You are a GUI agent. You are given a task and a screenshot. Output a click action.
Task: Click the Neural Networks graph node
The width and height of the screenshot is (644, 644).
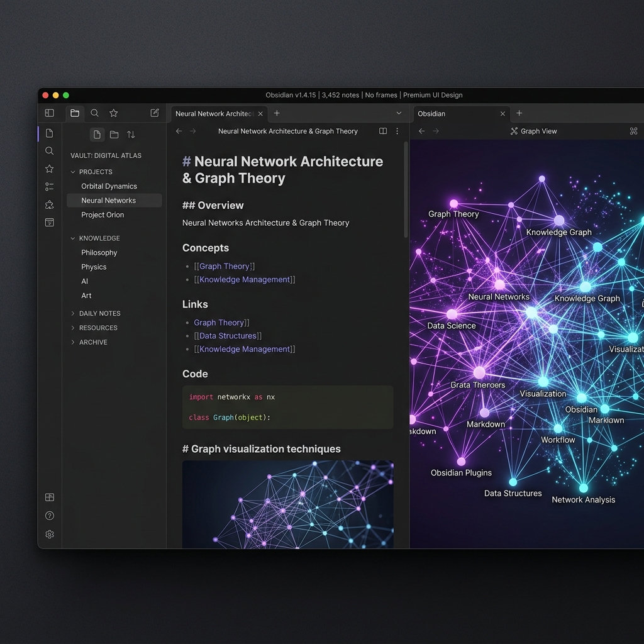click(500, 285)
